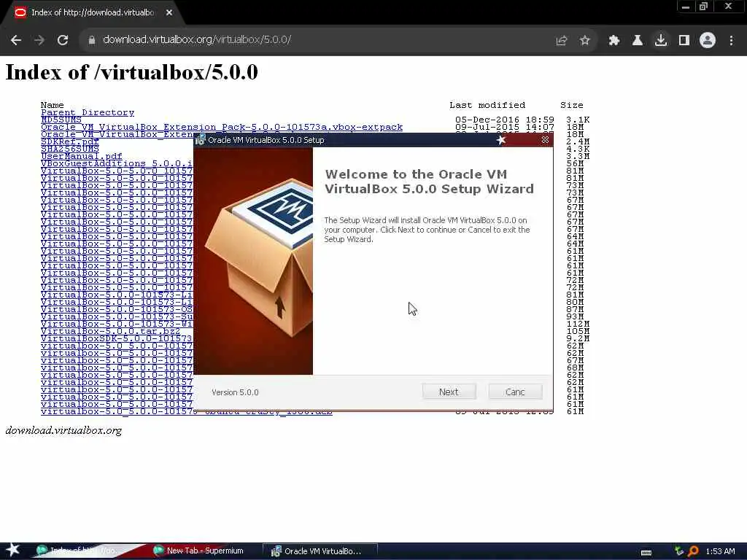Screen dimensions: 747x560
Task: Click the VirtualBox-5.0.0-101573-Su link
Action: 117,316
